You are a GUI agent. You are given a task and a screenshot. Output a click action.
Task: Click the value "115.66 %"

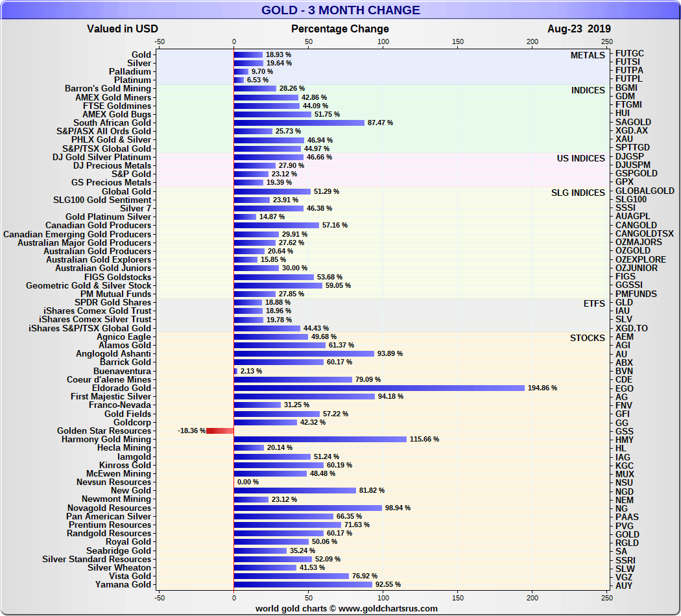(424, 440)
